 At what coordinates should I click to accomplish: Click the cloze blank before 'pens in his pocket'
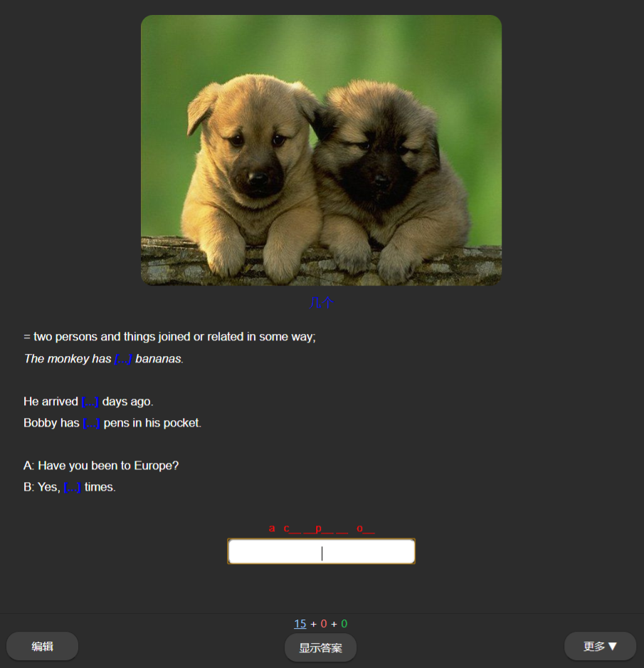point(92,423)
